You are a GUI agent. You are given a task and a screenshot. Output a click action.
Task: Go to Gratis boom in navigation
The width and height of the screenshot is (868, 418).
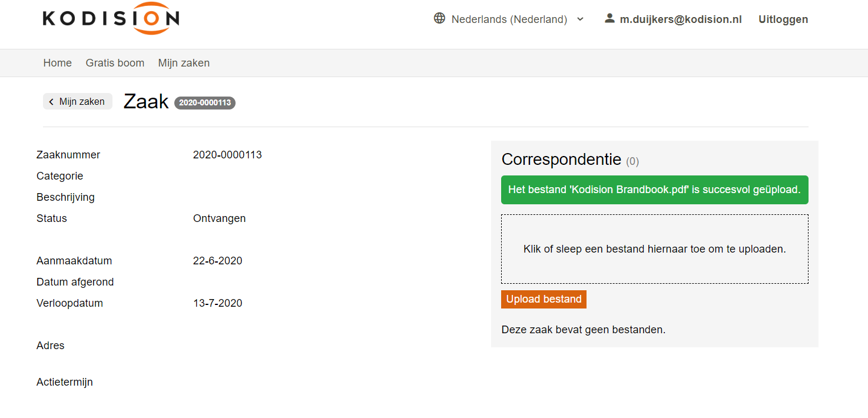point(115,63)
